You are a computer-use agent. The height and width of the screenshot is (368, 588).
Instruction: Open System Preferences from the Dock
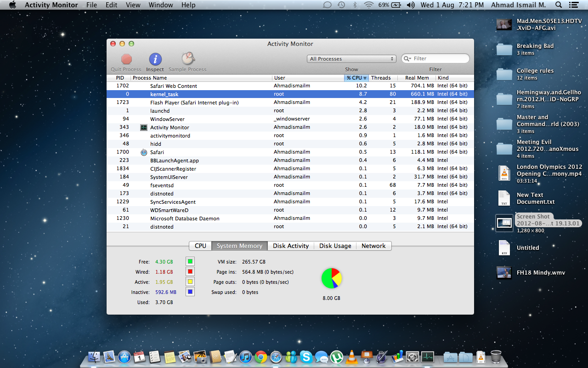click(x=413, y=356)
